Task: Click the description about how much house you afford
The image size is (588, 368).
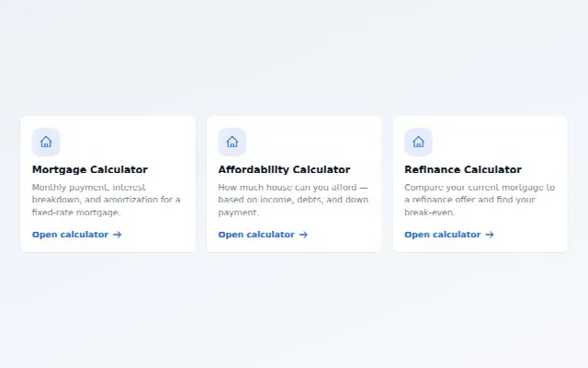Action: tap(293, 200)
